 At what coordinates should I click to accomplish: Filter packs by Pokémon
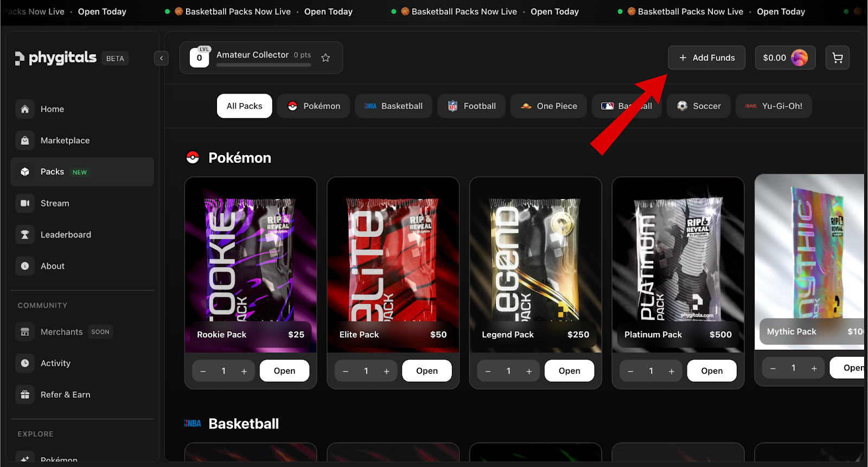(x=314, y=106)
